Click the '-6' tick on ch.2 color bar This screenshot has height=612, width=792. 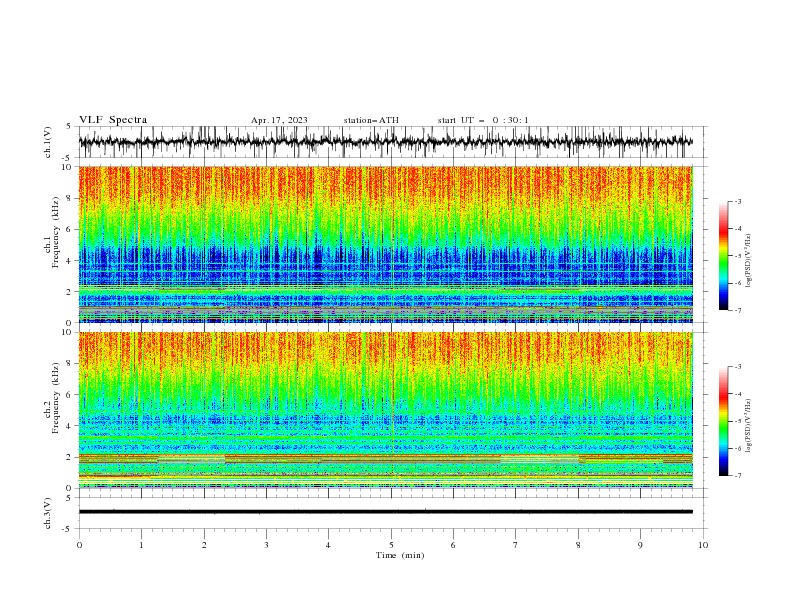[738, 448]
